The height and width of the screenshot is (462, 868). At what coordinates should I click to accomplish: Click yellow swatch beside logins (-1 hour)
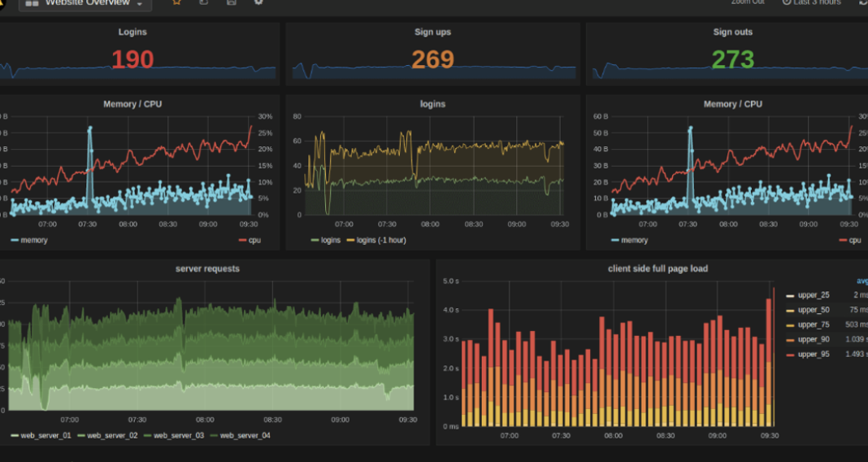tap(350, 241)
